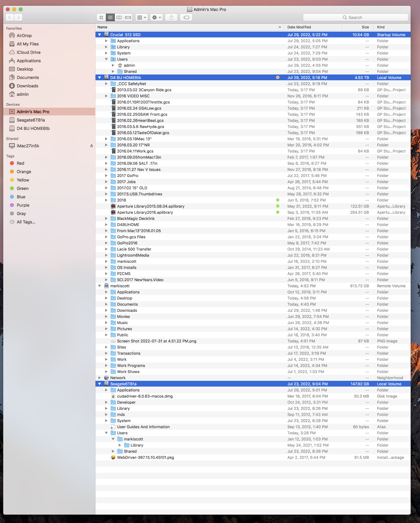Select the GoPro.gcs Files folder

[131, 237]
